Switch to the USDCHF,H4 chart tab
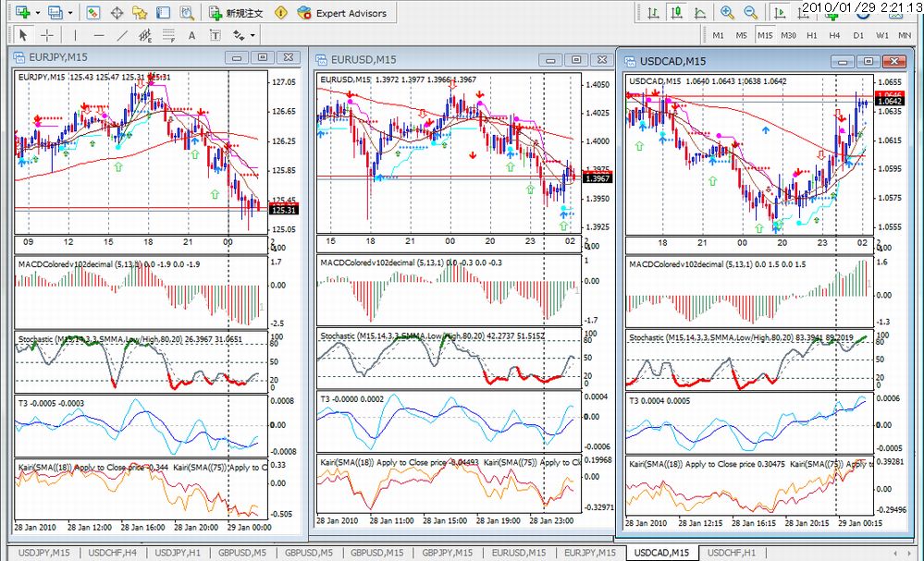Image resolution: width=924 pixels, height=561 pixels. point(113,553)
